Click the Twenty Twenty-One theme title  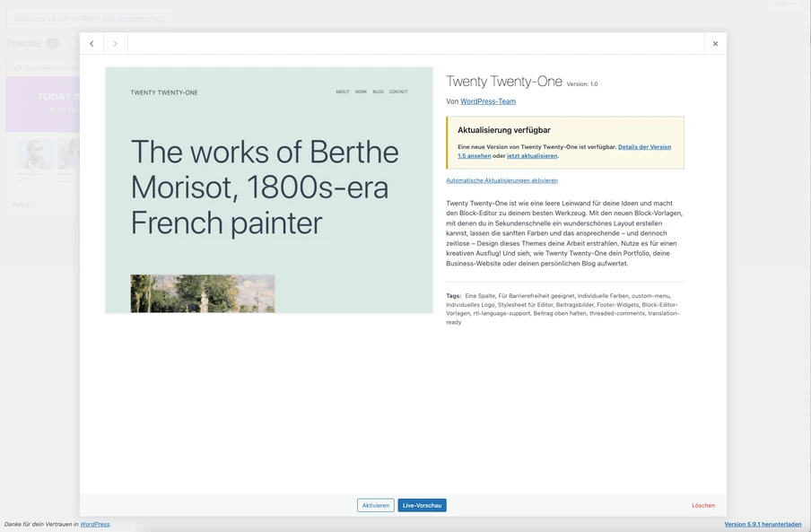tap(504, 82)
